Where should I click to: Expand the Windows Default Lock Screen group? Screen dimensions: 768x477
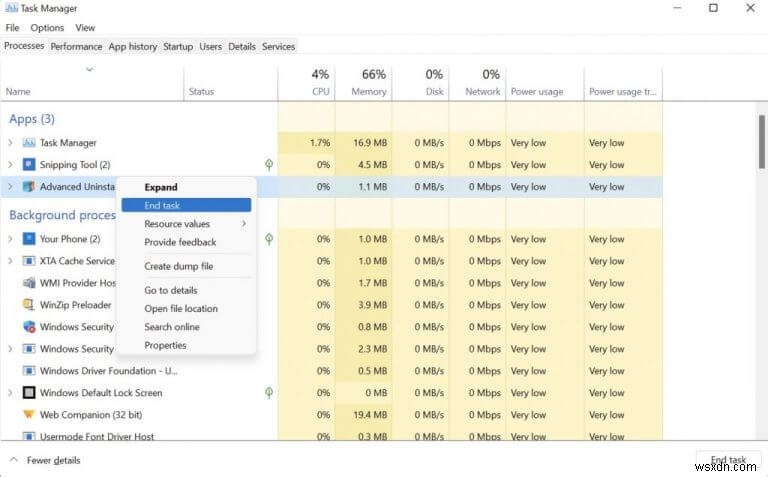(10, 393)
